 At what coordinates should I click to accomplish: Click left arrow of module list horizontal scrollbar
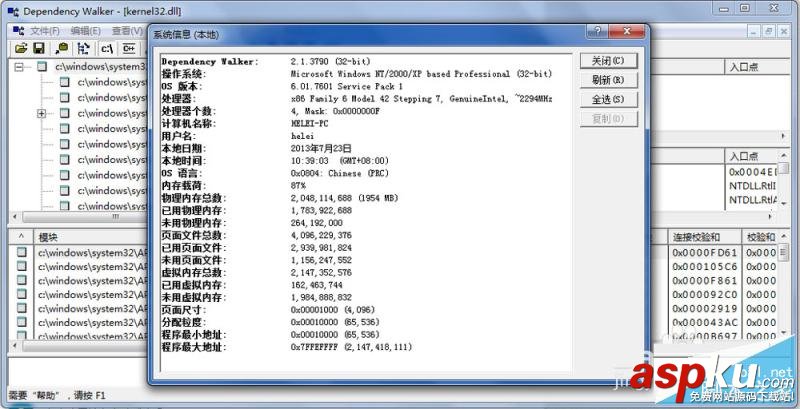tap(14, 345)
